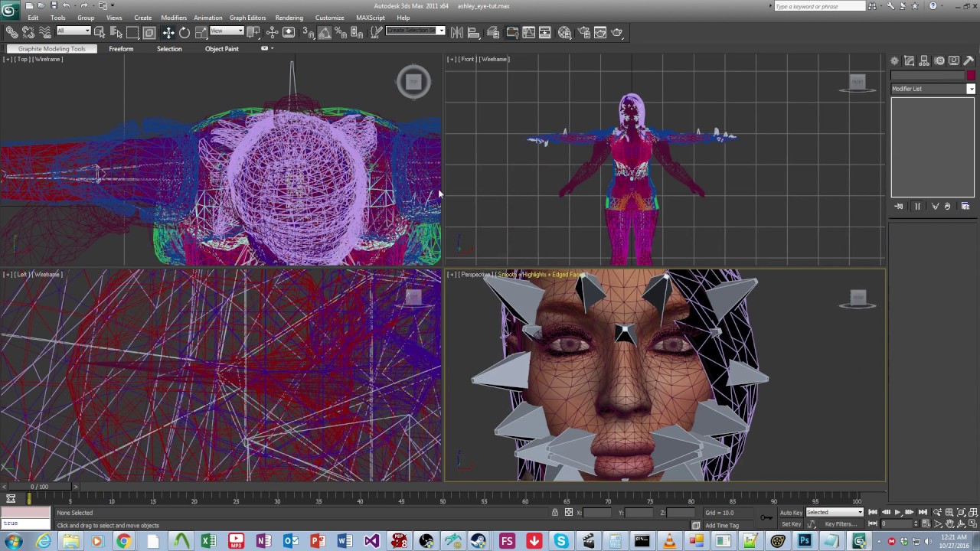Open Render Setup dialog
Viewport: 980px width, 551px height.
[x=583, y=32]
